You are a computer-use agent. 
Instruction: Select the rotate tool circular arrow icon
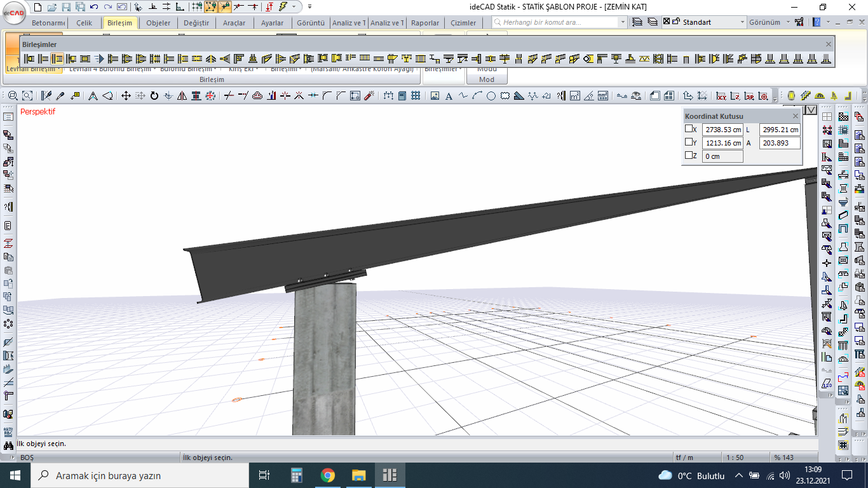[x=154, y=96]
